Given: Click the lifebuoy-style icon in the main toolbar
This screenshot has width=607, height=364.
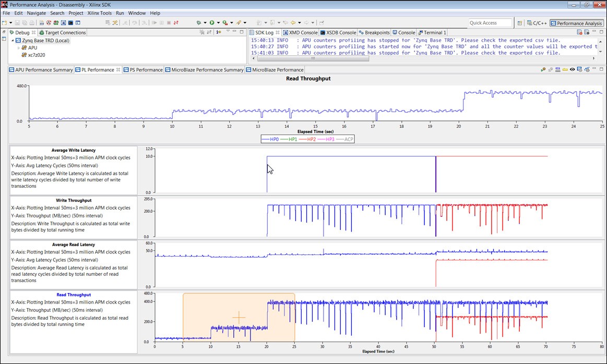Looking at the screenshot, I should [49, 23].
